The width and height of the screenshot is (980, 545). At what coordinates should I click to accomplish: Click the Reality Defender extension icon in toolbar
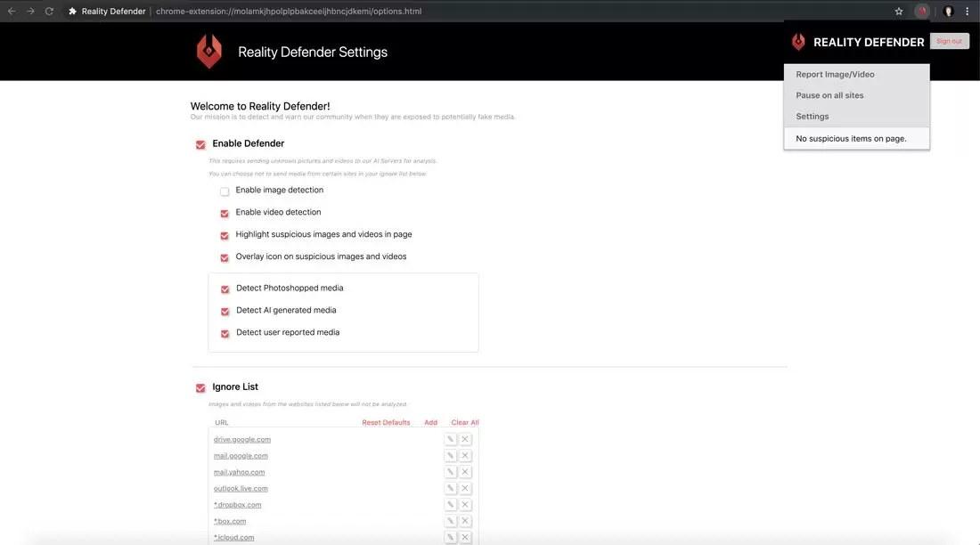(923, 12)
